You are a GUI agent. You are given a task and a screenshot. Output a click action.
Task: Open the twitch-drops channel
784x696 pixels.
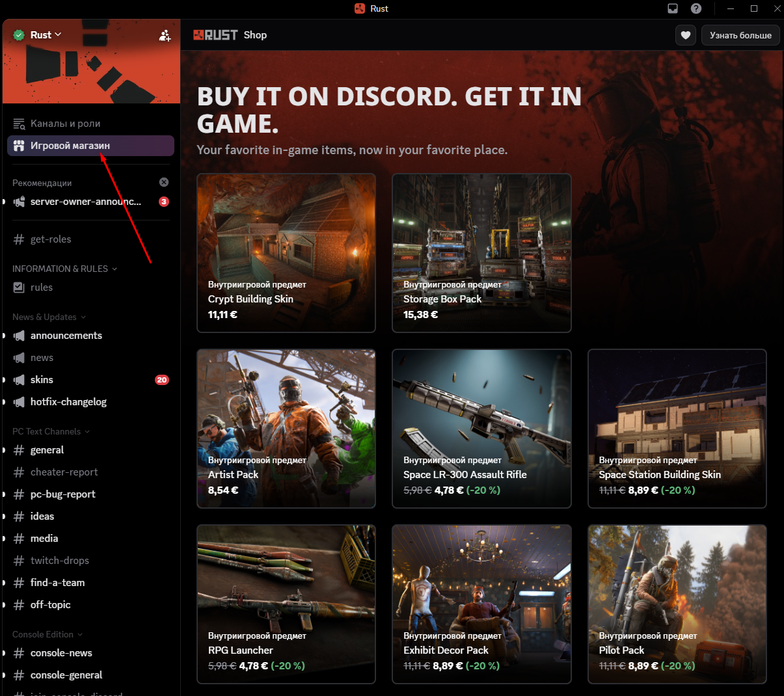click(x=90, y=561)
